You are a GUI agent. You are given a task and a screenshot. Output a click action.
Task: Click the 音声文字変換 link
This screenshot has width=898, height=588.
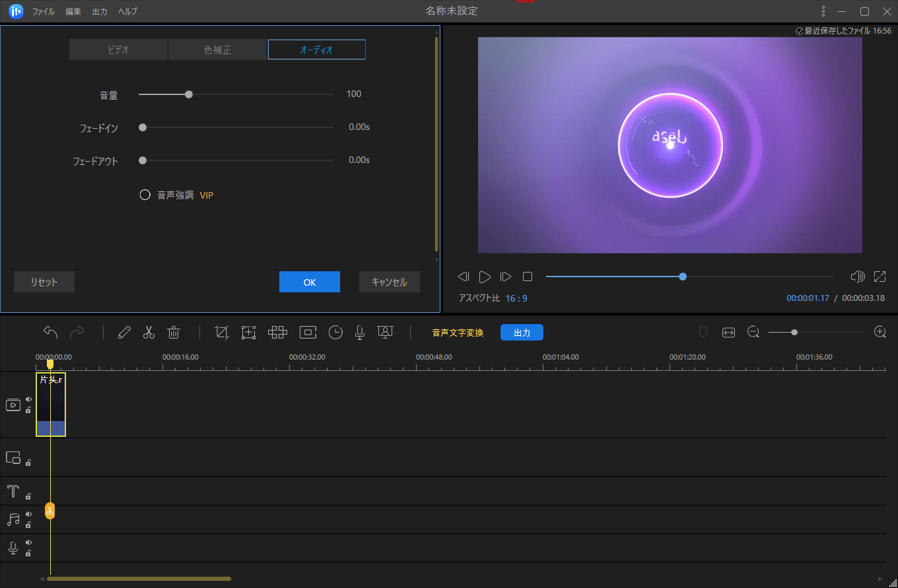(x=458, y=333)
